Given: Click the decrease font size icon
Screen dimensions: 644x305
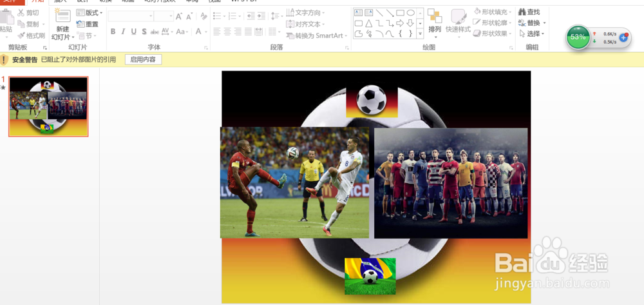Looking at the screenshot, I should 189,16.
